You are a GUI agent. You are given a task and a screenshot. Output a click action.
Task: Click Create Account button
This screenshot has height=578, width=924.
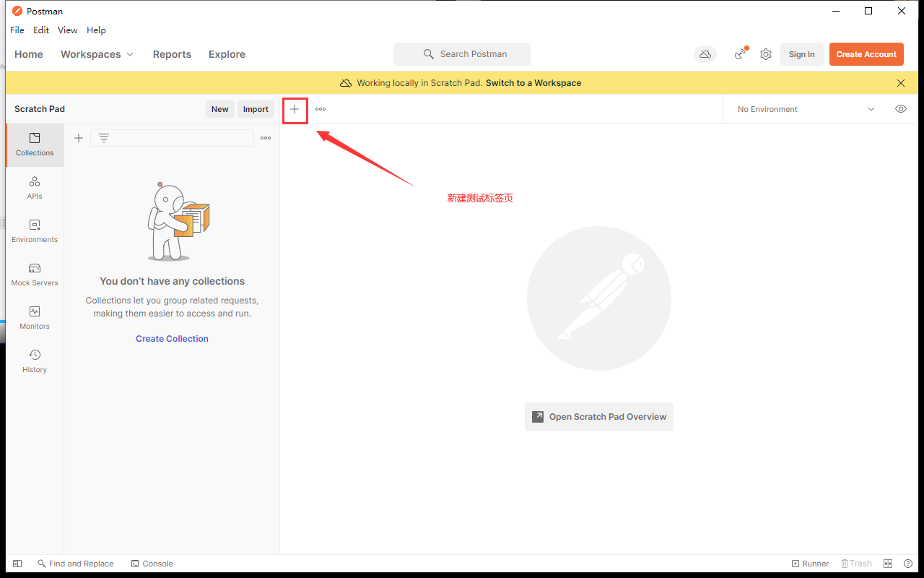[866, 54]
